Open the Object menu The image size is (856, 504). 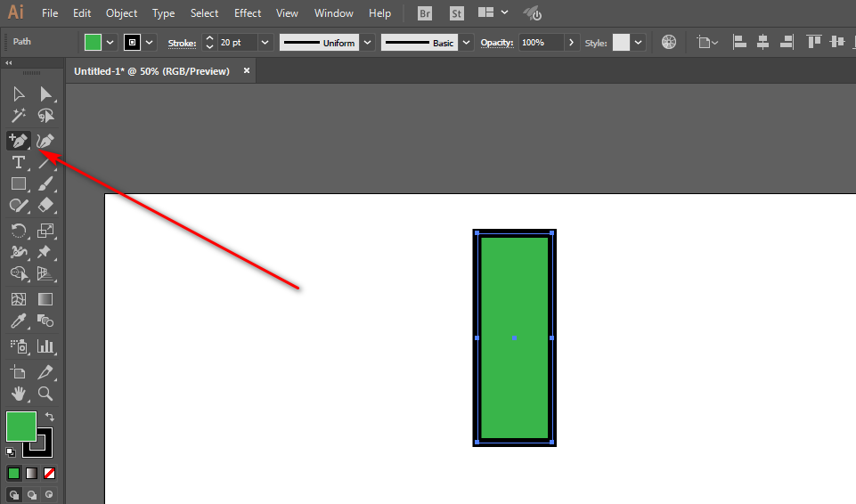[122, 13]
